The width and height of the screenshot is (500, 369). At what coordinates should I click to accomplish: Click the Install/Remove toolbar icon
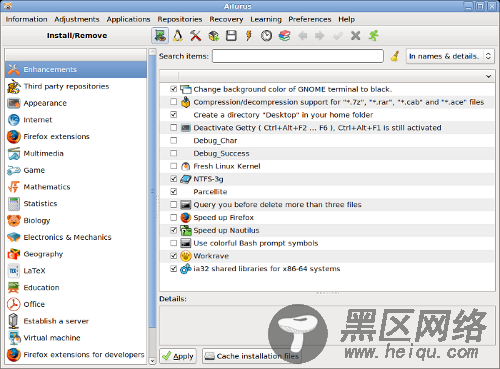tap(160, 36)
